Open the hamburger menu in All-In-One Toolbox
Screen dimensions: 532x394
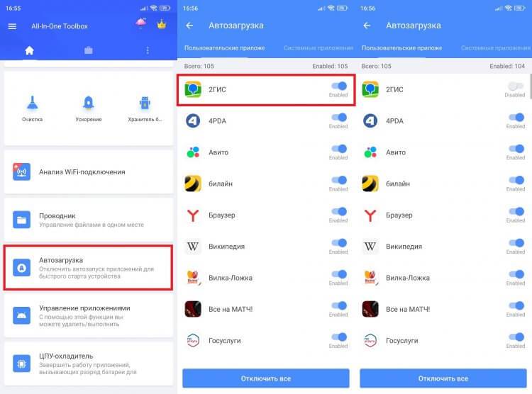(x=12, y=26)
